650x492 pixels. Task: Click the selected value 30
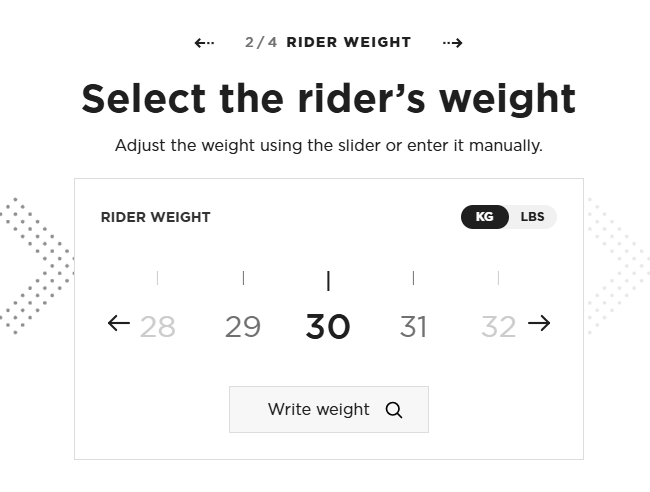click(x=328, y=327)
